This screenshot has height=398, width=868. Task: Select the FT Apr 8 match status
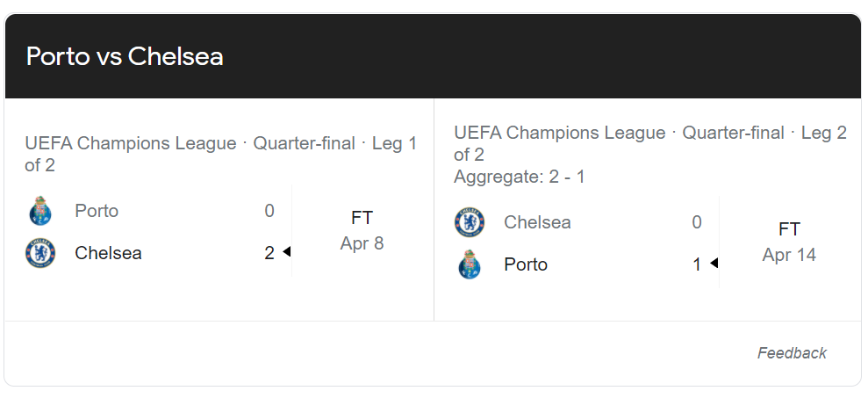(362, 230)
